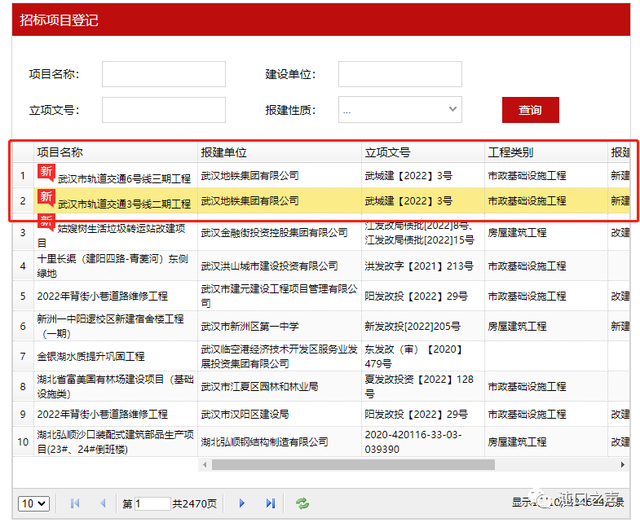The height and width of the screenshot is (527, 640).
Task: Click row number 7
Action: 23,356
